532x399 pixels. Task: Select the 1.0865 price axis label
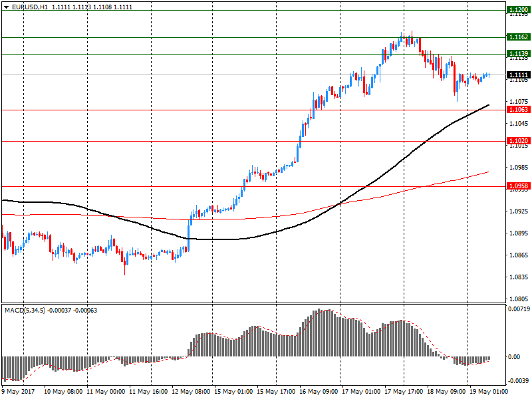519,255
